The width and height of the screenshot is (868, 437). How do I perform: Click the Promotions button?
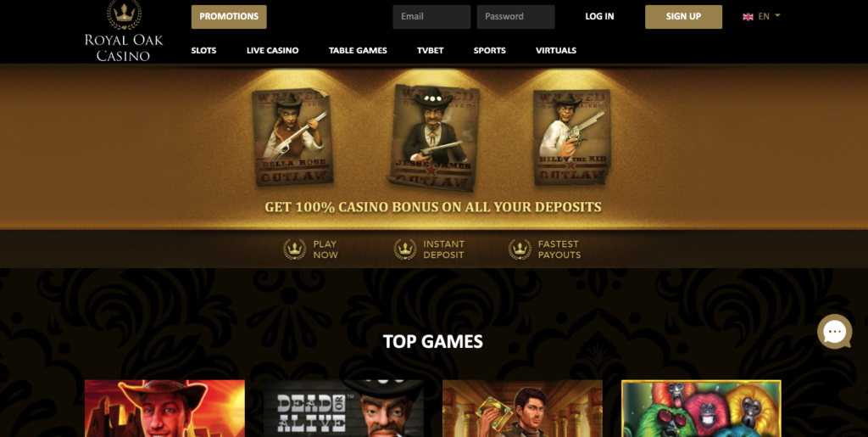click(229, 17)
